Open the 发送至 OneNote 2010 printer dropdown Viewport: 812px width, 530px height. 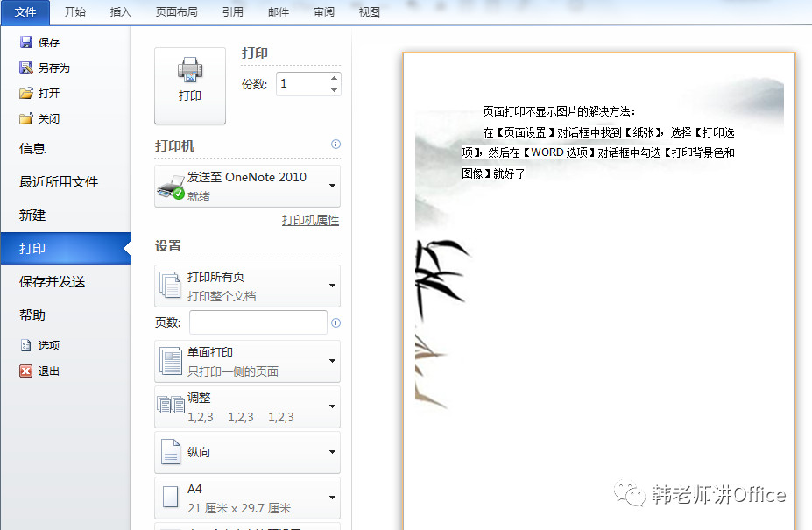pyautogui.click(x=331, y=186)
